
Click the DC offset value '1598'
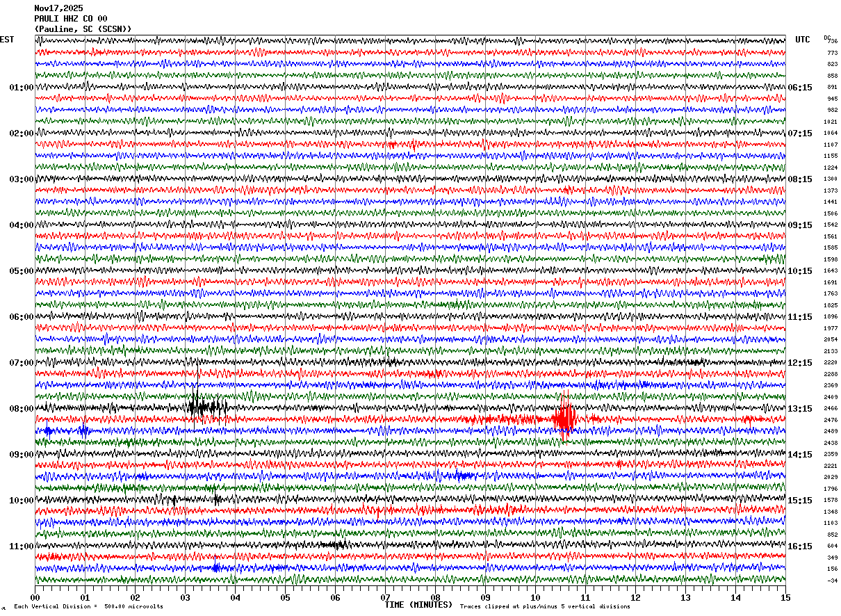[831, 259]
